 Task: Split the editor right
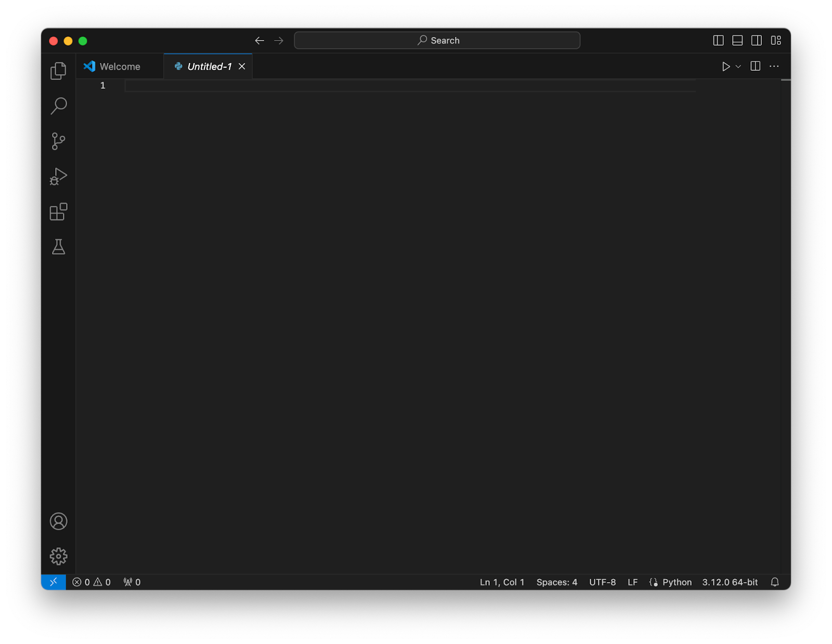(756, 66)
